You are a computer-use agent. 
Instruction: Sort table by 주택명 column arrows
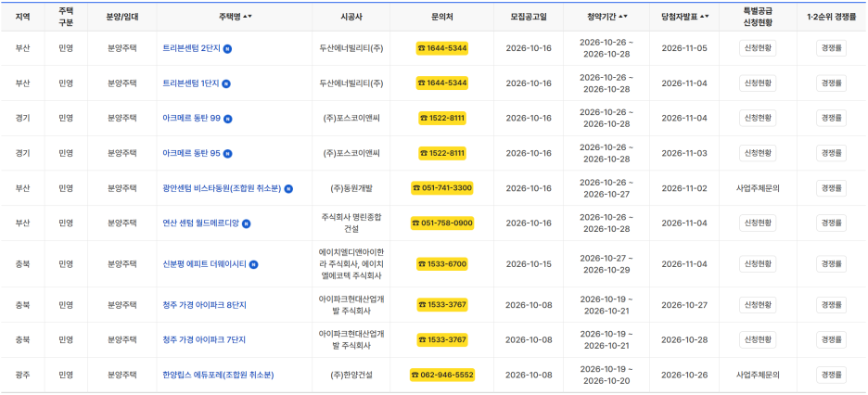(248, 17)
